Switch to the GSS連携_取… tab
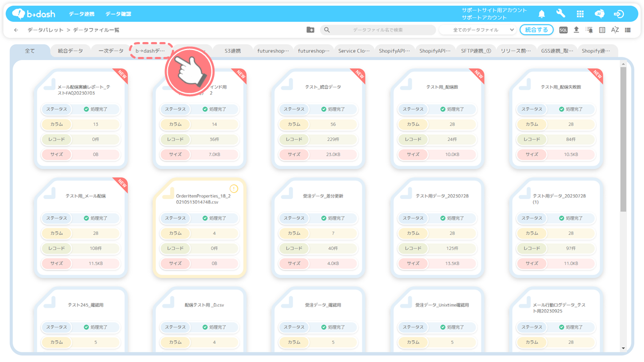Screen dimensions: 644x362 point(557,51)
